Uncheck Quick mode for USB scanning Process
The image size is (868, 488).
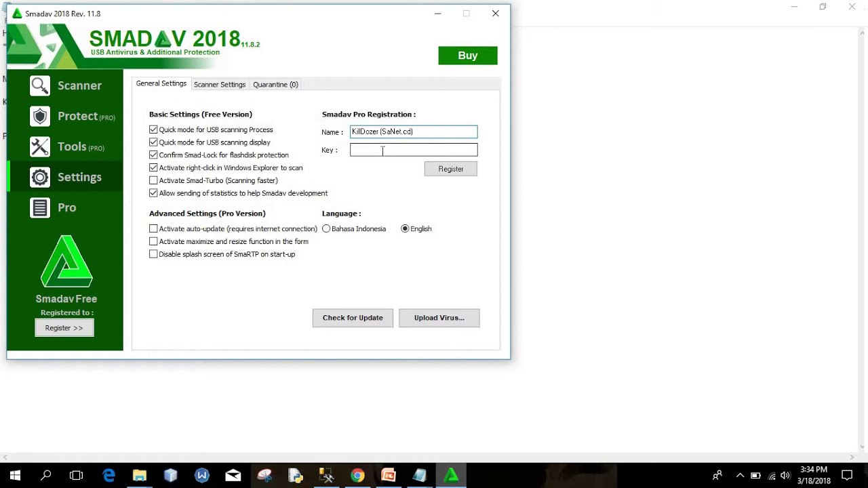[x=153, y=129]
